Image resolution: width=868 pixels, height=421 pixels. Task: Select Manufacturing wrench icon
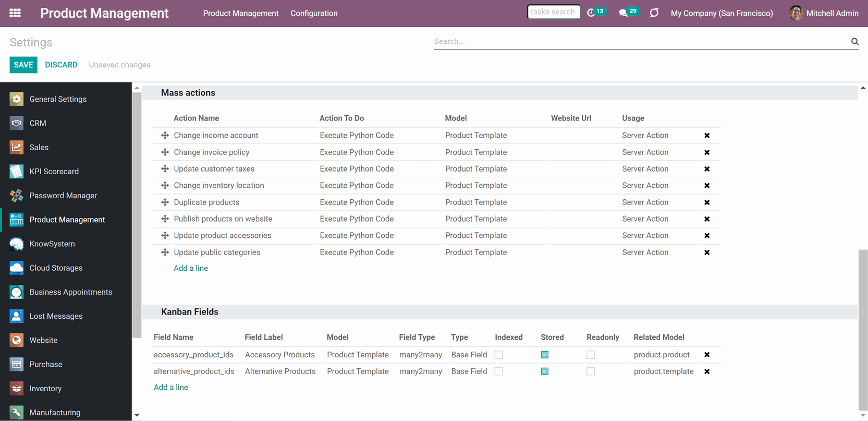click(17, 413)
